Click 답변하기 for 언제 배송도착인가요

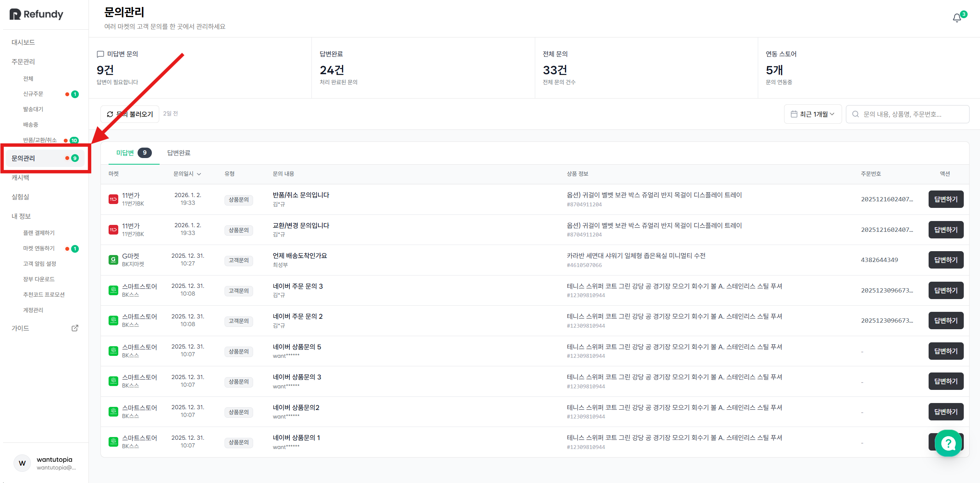click(946, 260)
